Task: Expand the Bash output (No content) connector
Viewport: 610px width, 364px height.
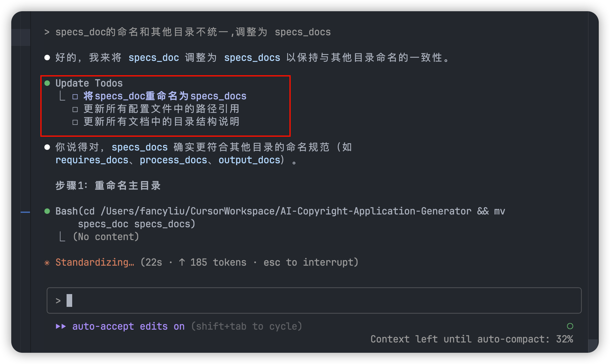Action: 62,237
